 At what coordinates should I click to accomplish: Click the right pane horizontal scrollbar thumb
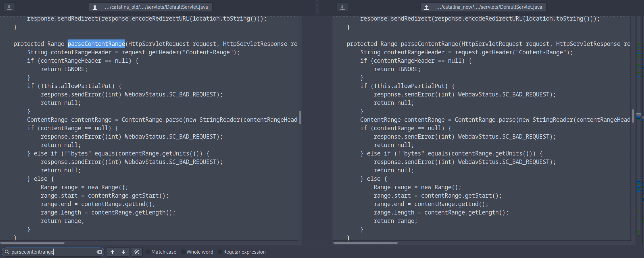pyautogui.click(x=365, y=243)
